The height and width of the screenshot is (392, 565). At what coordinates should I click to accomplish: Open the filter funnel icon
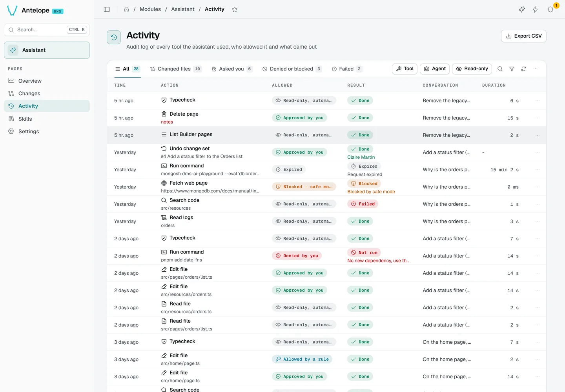(512, 69)
